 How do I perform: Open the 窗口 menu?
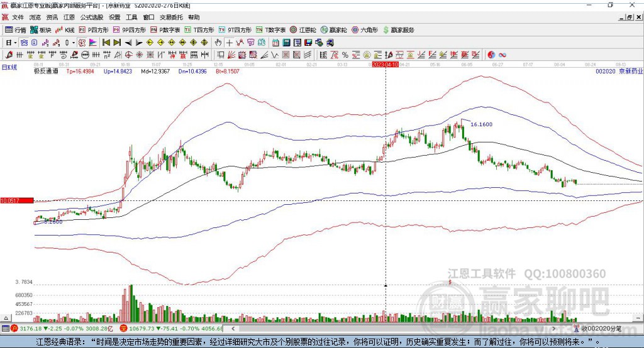click(148, 17)
